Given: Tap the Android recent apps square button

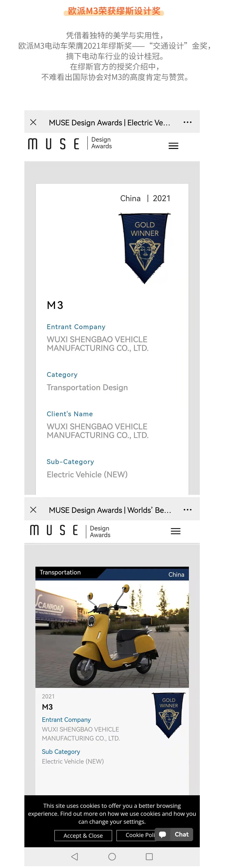Looking at the screenshot, I should (x=149, y=856).
